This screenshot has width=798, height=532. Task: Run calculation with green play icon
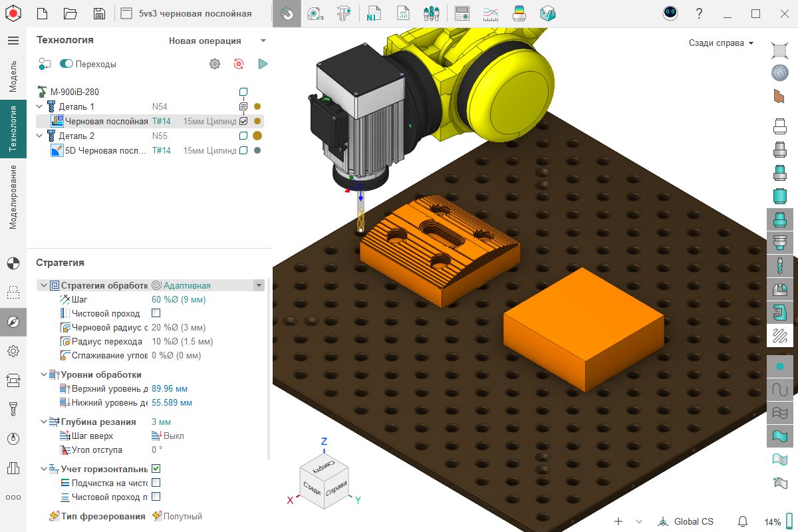[x=263, y=64]
